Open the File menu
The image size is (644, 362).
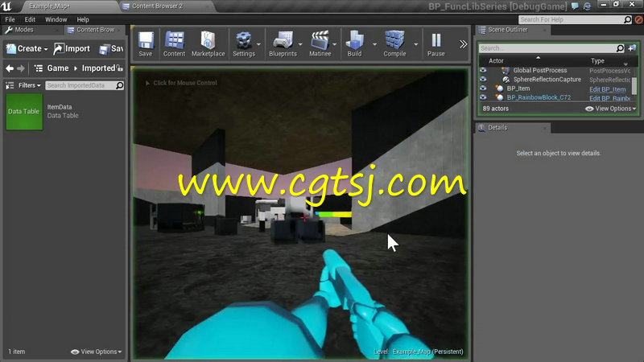10,19
